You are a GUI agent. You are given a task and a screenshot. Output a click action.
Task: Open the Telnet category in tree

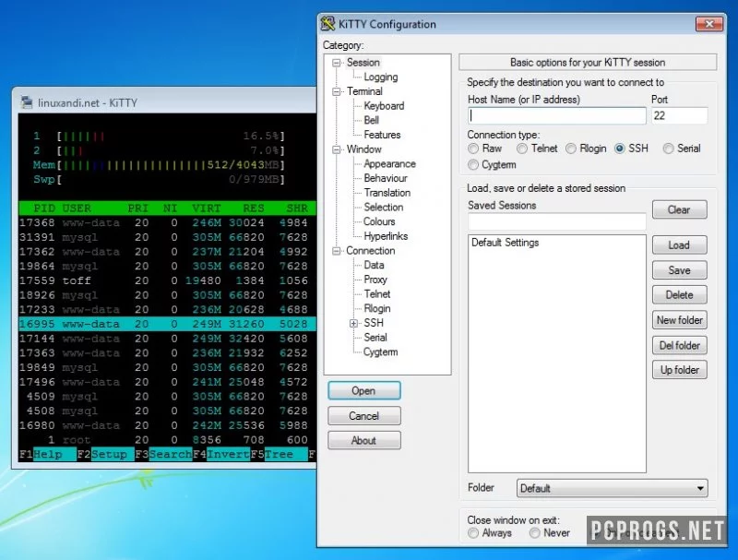coord(377,294)
